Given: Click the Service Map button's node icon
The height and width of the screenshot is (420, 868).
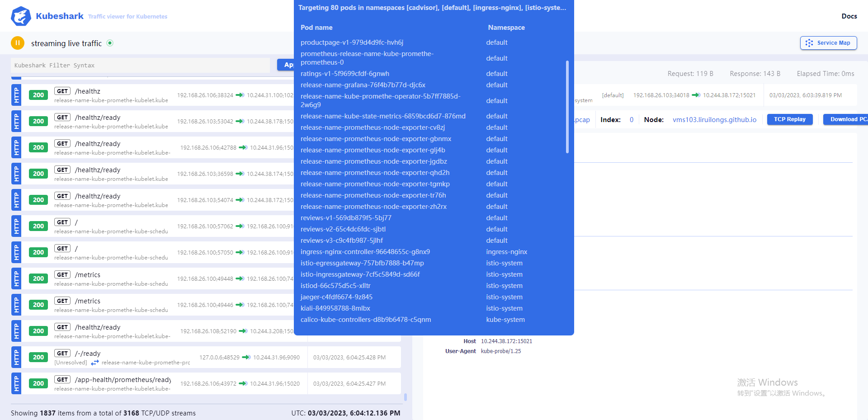Looking at the screenshot, I should coord(809,43).
